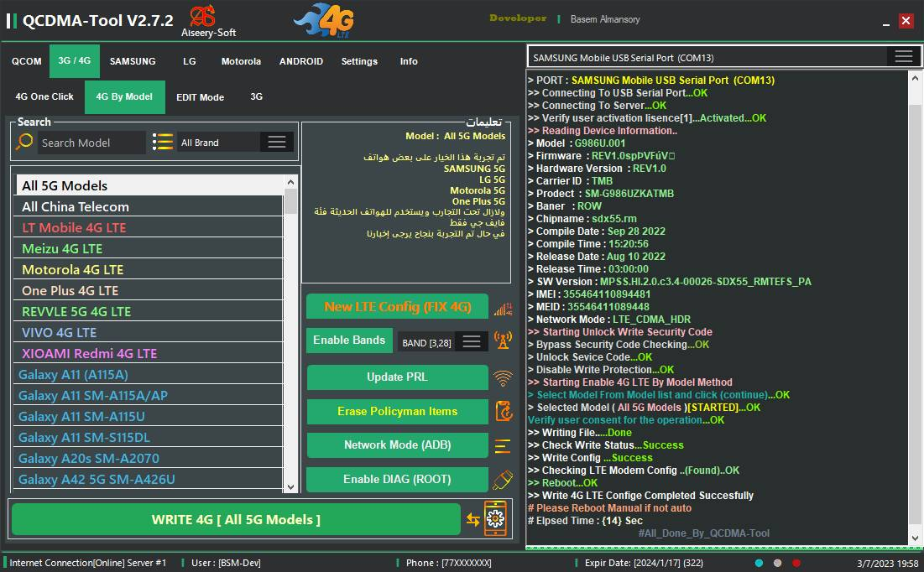Click the Update PRL button

point(397,377)
